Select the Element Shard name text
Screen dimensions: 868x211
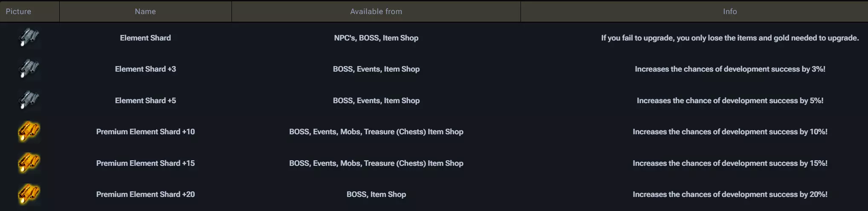tap(145, 38)
